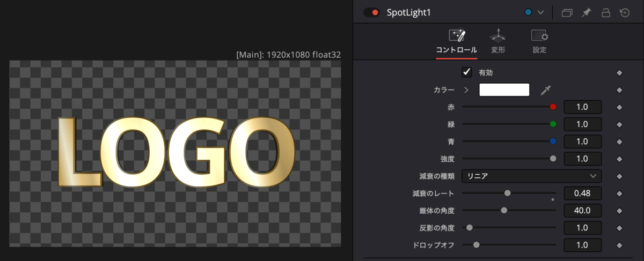This screenshot has height=261, width=644.
Task: Set keyframe diamond for 錐体の角度
Action: tap(619, 211)
